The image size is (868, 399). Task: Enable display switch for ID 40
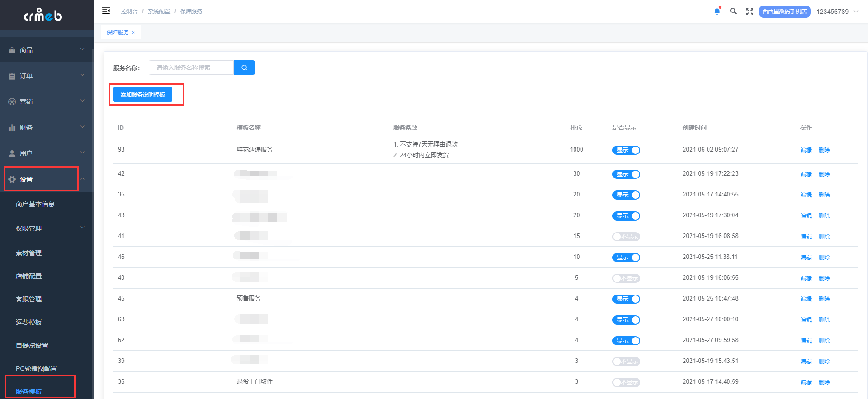point(626,278)
